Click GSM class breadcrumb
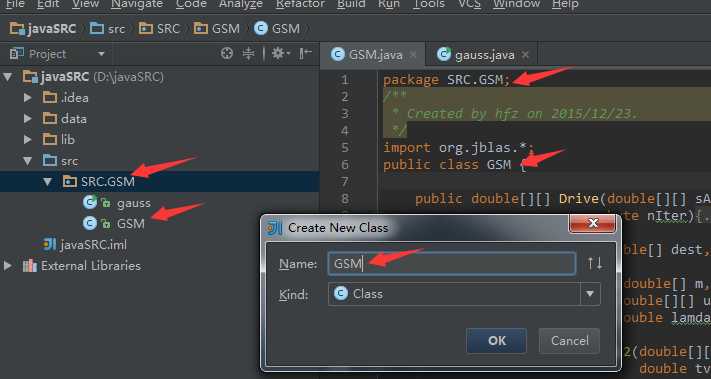The image size is (711, 379). [x=277, y=29]
